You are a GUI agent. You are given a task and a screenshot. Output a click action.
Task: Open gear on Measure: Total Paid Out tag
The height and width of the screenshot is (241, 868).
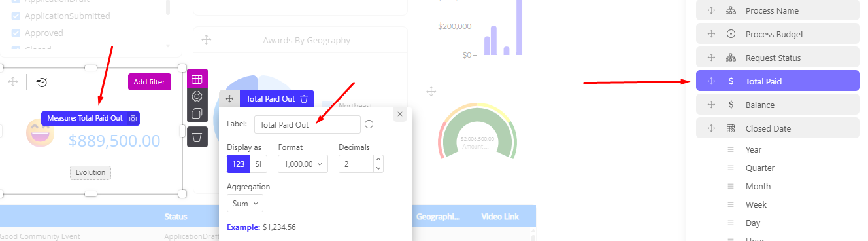pos(133,119)
